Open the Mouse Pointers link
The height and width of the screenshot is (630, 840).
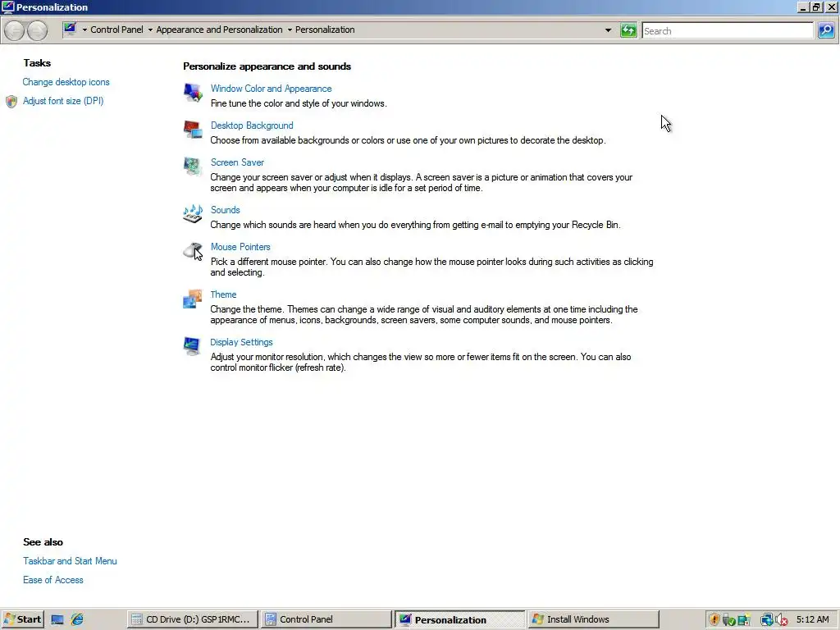(x=240, y=248)
